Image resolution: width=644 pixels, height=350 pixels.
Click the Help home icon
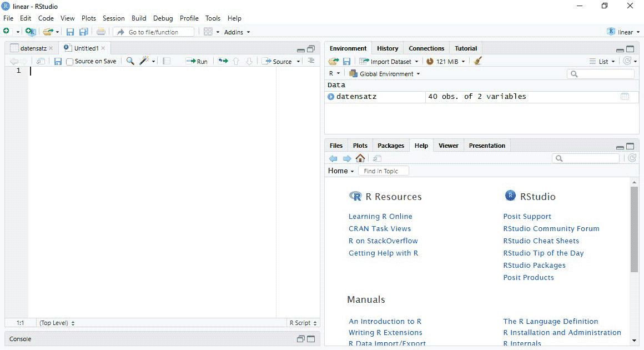[360, 158]
